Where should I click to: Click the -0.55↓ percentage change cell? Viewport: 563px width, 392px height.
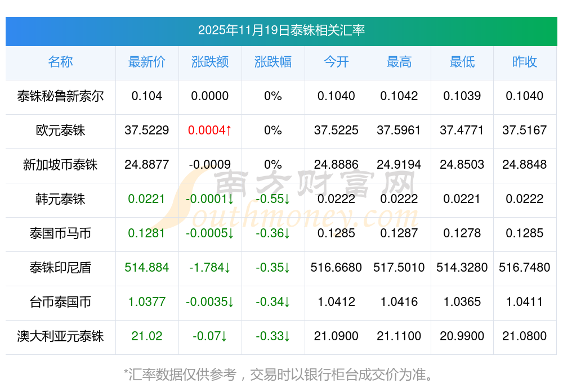tap(273, 199)
